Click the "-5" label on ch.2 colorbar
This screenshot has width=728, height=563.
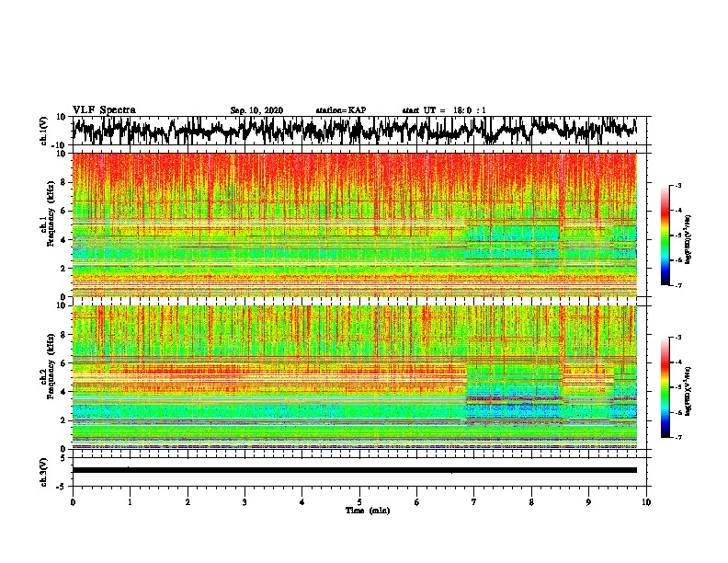pyautogui.click(x=677, y=387)
